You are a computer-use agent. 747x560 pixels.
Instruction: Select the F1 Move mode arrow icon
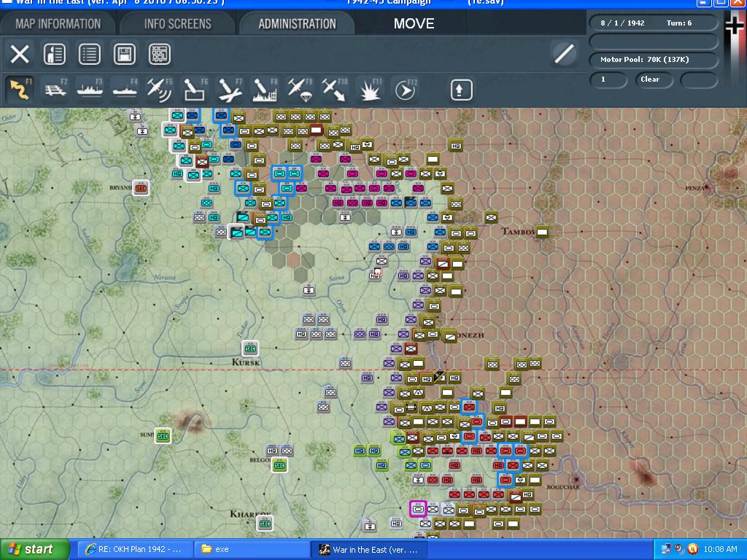(20, 90)
